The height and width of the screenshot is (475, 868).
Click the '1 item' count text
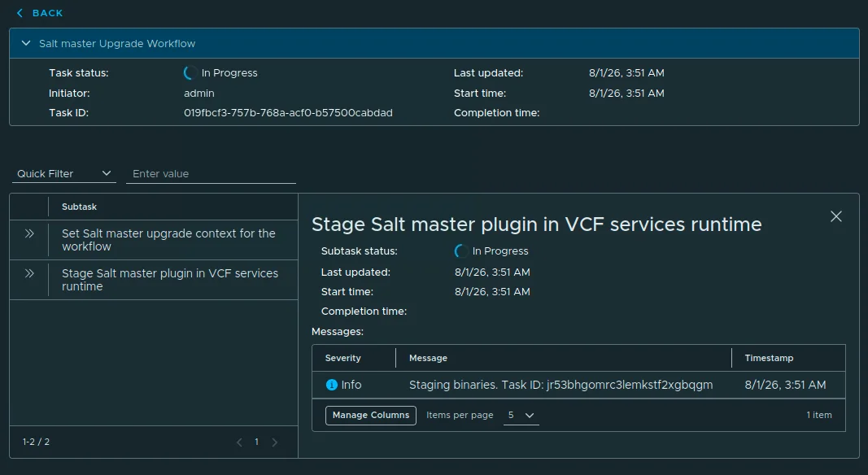pyautogui.click(x=818, y=415)
